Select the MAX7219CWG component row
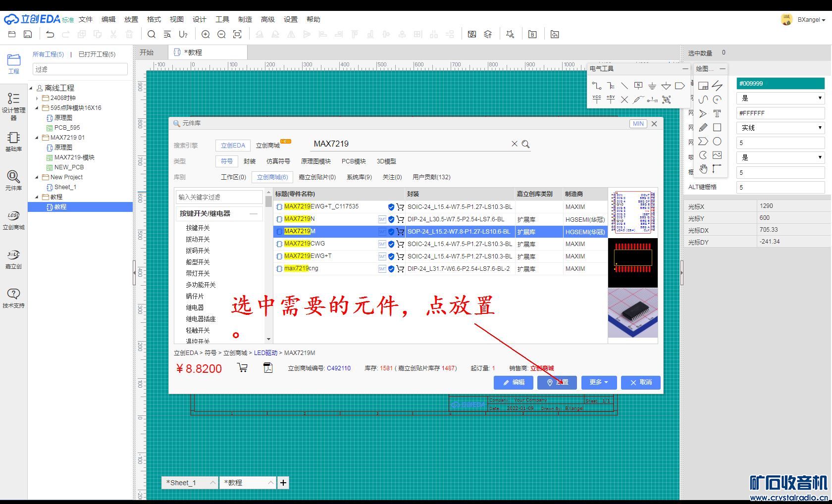The width and height of the screenshot is (832, 504). click(x=441, y=244)
